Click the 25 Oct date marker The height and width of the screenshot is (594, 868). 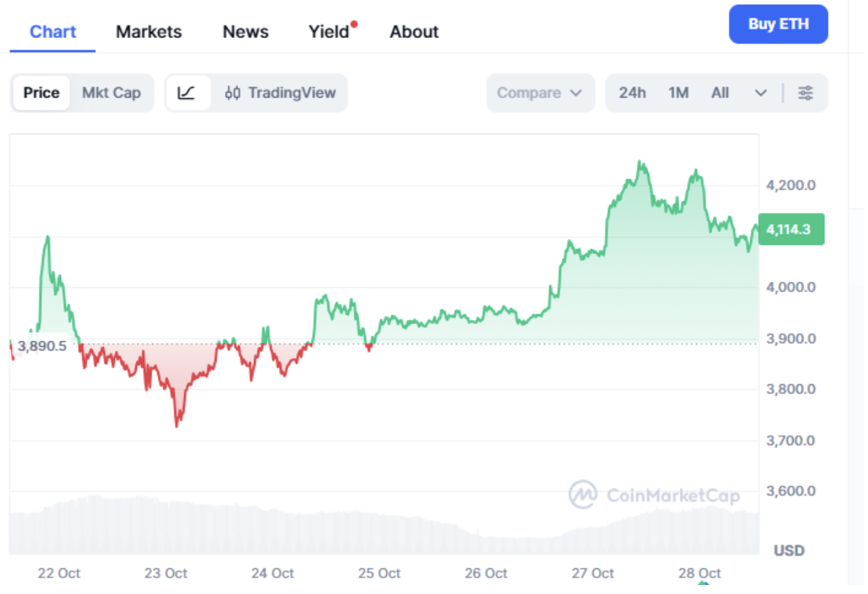click(x=379, y=573)
